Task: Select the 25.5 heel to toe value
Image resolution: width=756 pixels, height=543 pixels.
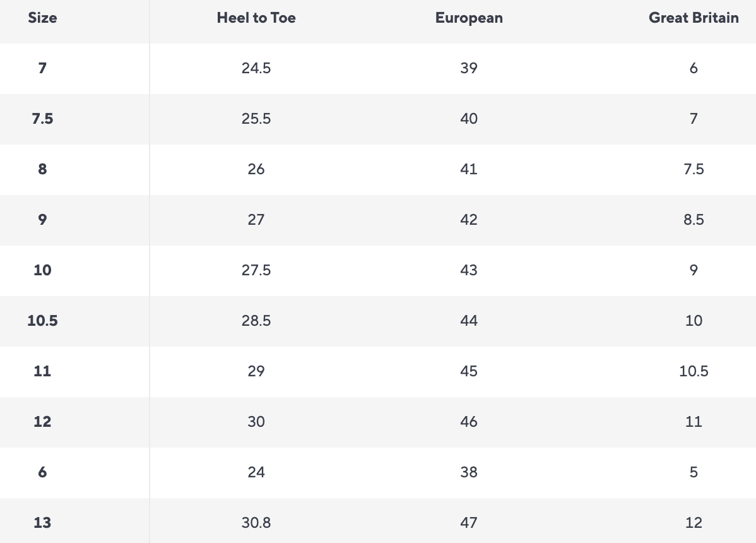Action: tap(256, 119)
